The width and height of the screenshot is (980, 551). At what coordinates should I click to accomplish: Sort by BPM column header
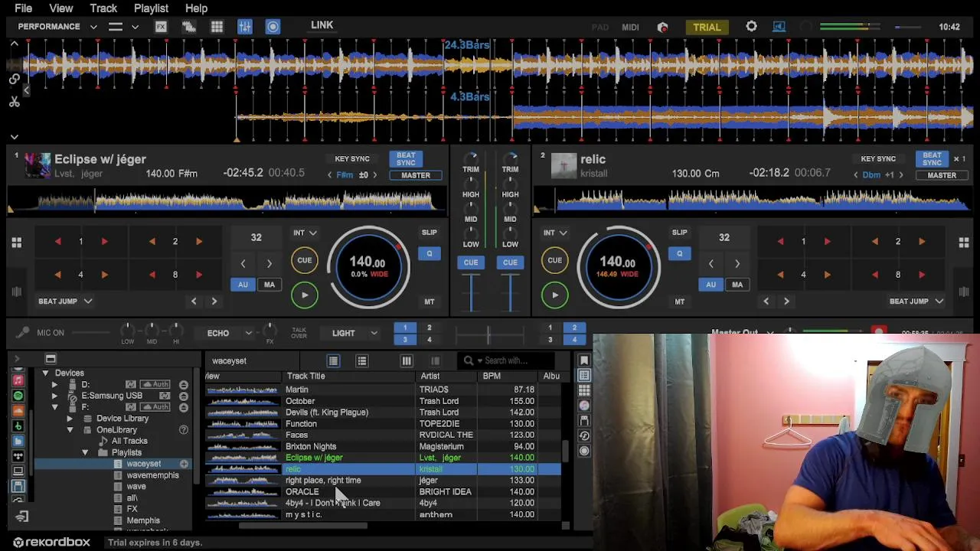click(x=508, y=377)
